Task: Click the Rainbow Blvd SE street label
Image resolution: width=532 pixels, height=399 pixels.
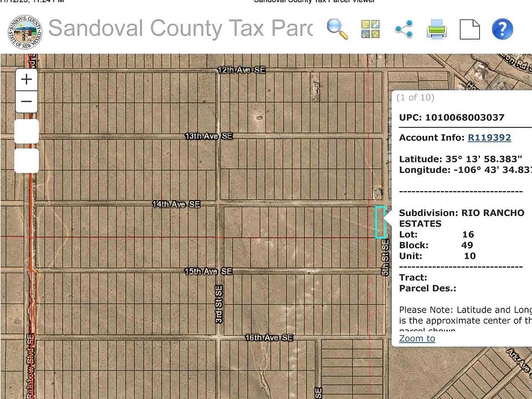Action: 30,366
